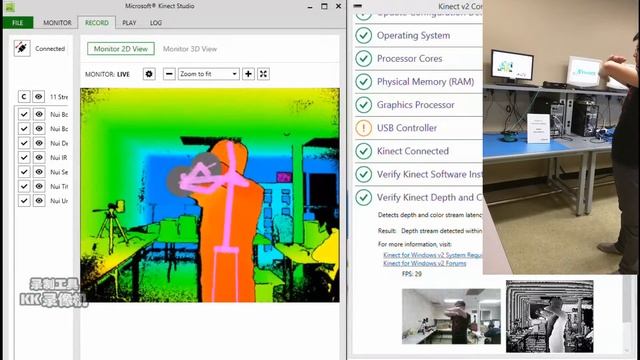Click the color camera preview thumbnail

[451, 316]
